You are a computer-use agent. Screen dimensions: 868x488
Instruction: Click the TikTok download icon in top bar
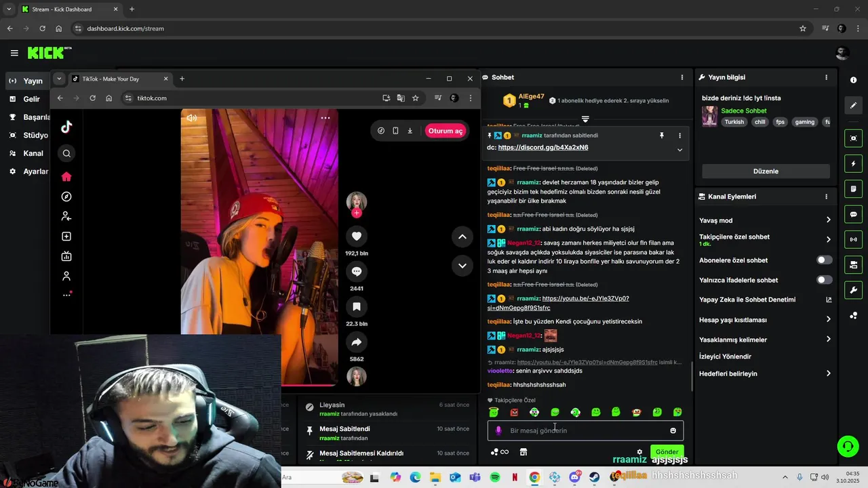[x=410, y=131]
